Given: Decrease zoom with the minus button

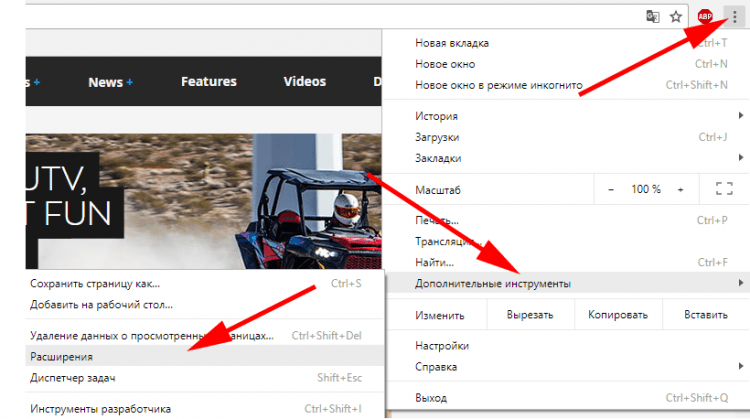Looking at the screenshot, I should [610, 188].
